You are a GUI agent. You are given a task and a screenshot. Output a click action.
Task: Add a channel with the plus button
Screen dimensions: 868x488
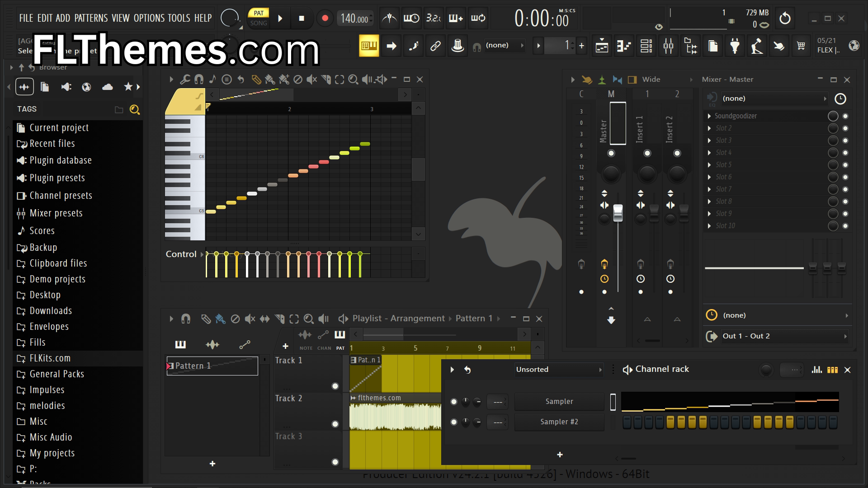tap(560, 455)
